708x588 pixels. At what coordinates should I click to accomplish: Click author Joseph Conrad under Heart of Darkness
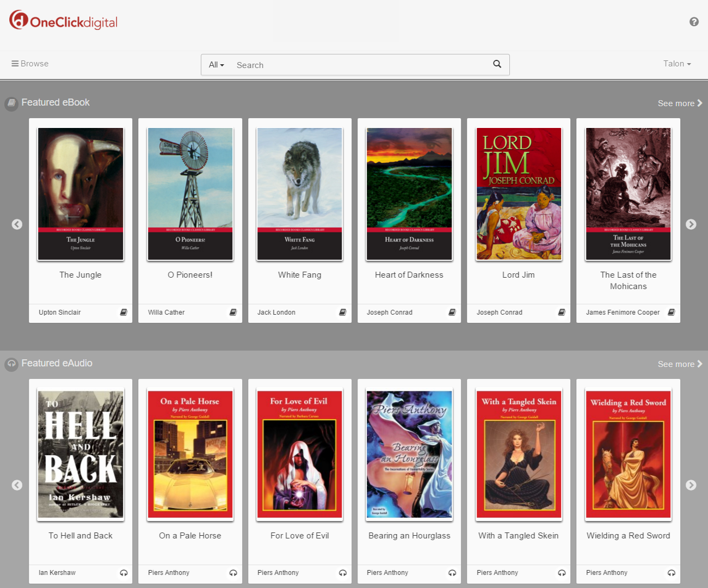[x=390, y=313]
